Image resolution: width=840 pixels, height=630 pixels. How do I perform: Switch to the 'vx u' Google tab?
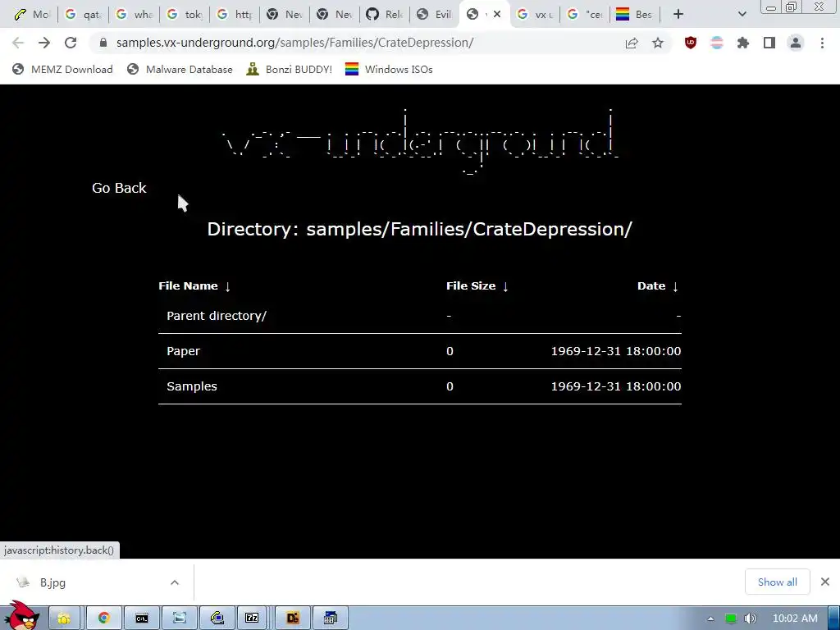pyautogui.click(x=534, y=15)
